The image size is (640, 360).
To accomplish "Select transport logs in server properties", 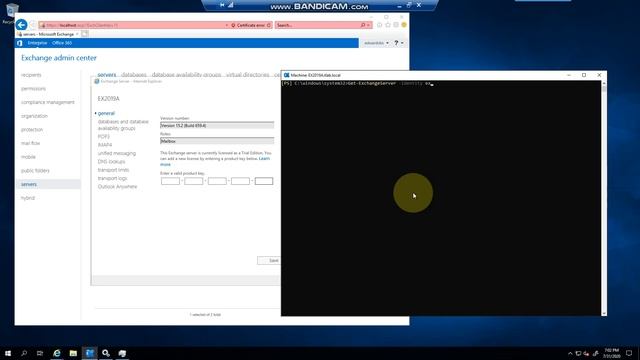I will tap(112, 178).
